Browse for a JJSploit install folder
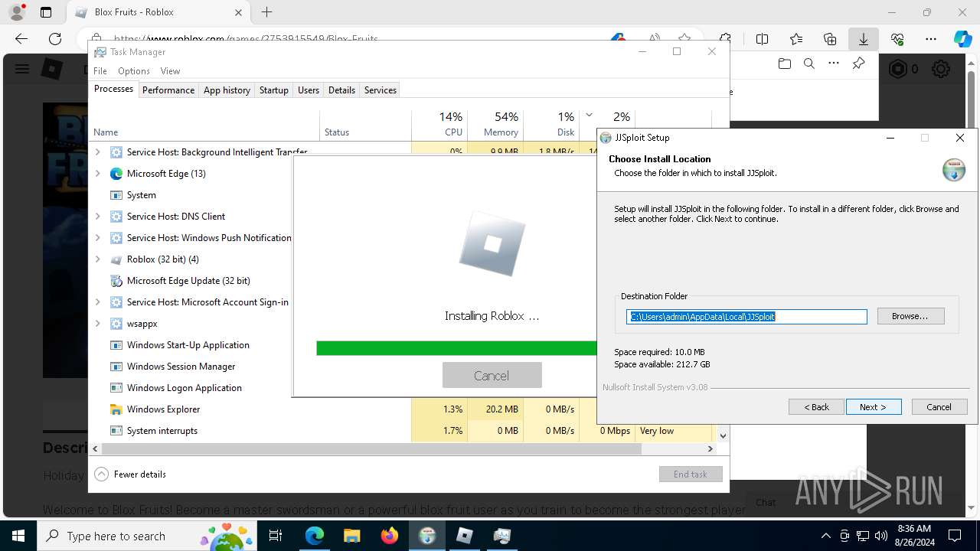Image resolution: width=980 pixels, height=551 pixels. tap(910, 316)
